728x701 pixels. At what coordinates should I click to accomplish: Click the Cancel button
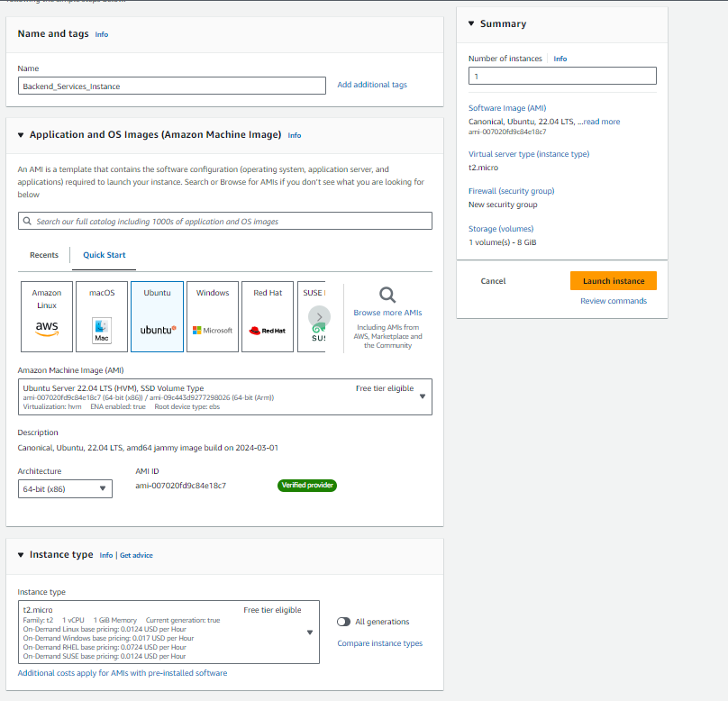(493, 281)
